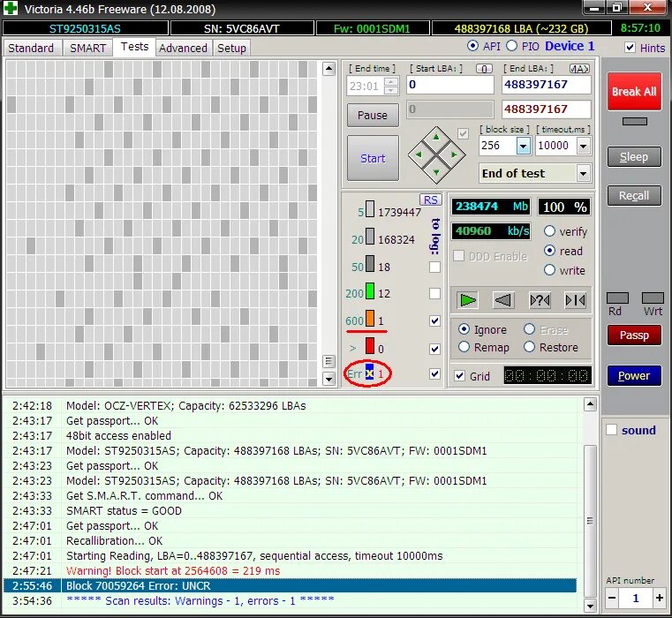
Task: Click the RS reset statistics button
Action: [430, 200]
